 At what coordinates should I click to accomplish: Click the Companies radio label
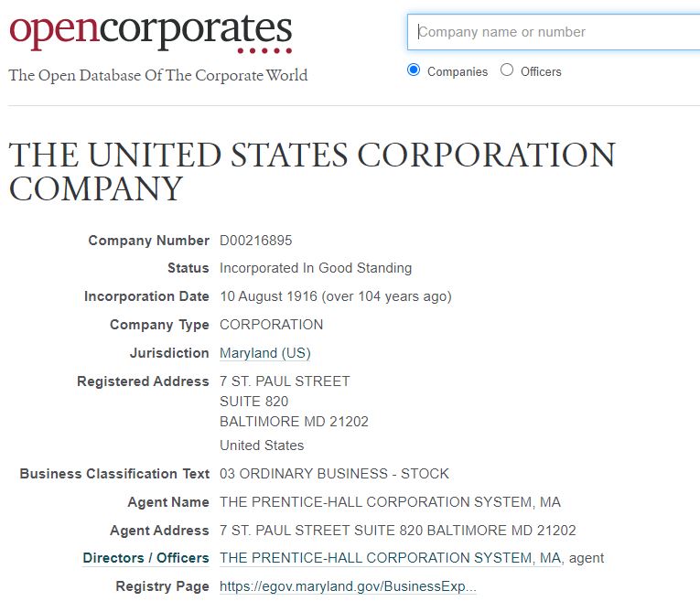pos(458,71)
